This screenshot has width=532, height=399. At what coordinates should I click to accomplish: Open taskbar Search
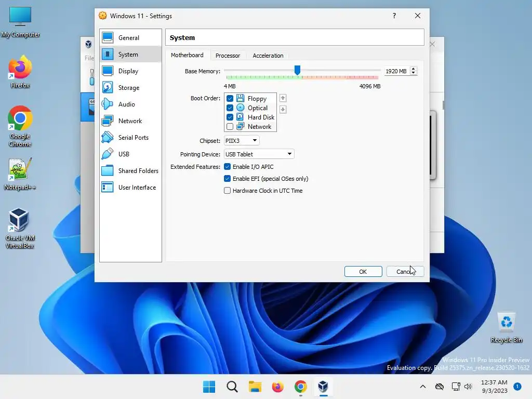pyautogui.click(x=232, y=387)
